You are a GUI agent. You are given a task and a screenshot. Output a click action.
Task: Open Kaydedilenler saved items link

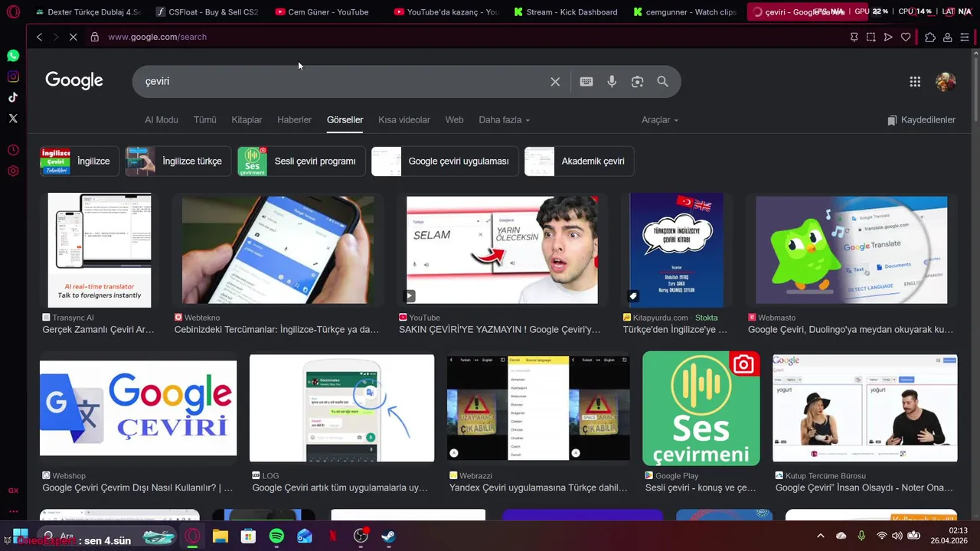tap(921, 120)
